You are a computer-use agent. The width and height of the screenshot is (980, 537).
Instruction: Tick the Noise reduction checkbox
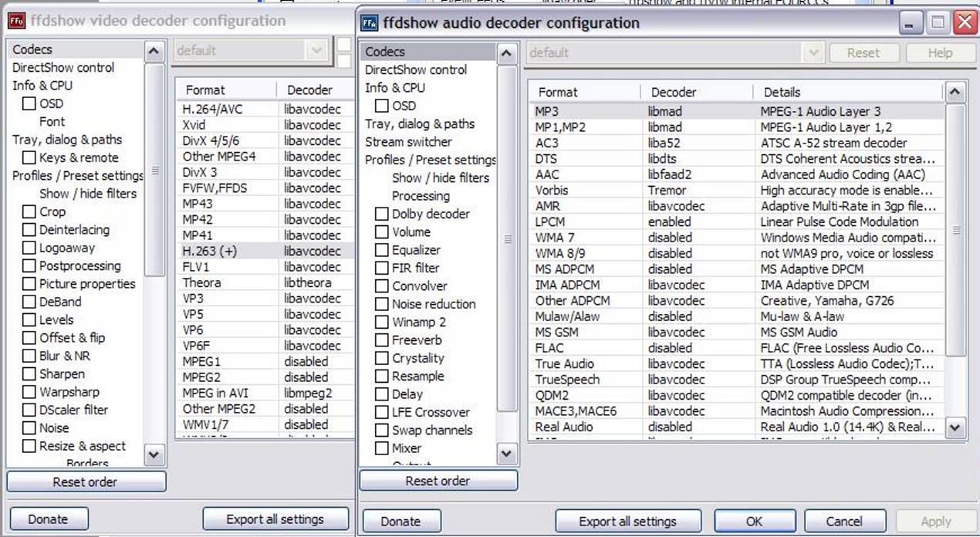coord(381,304)
